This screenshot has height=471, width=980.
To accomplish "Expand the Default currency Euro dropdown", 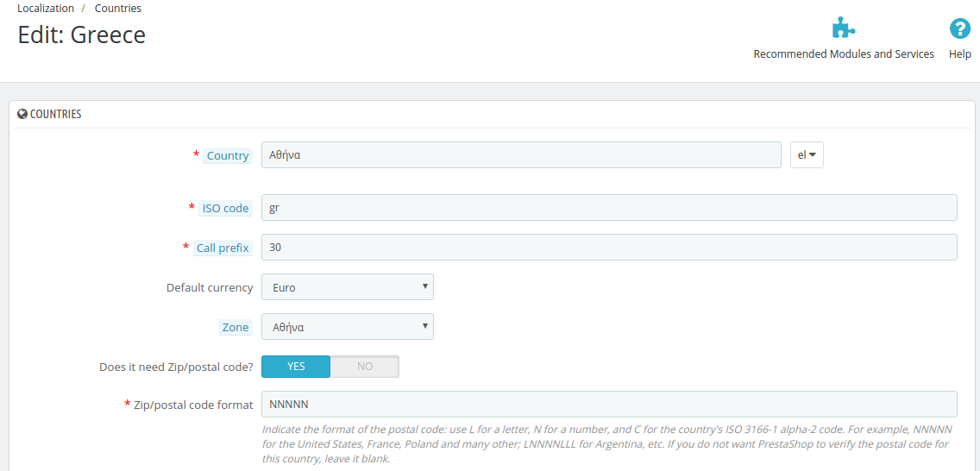I will tap(348, 287).
